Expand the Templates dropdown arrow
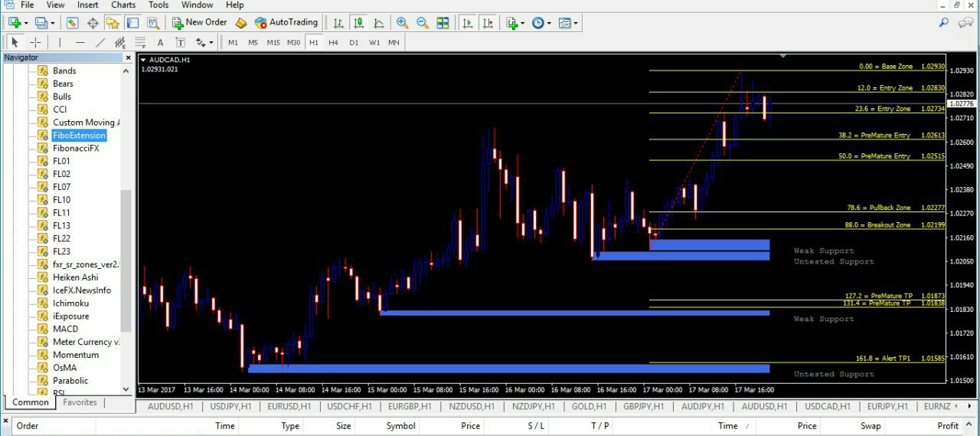This screenshot has height=436, width=980. click(x=576, y=23)
